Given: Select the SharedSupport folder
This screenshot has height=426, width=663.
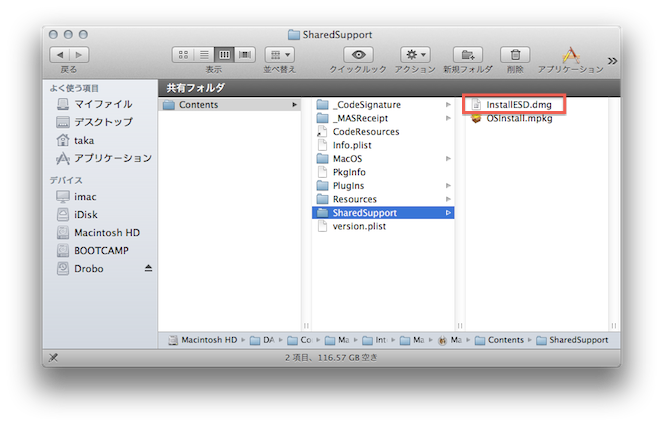Looking at the screenshot, I should click(x=383, y=213).
